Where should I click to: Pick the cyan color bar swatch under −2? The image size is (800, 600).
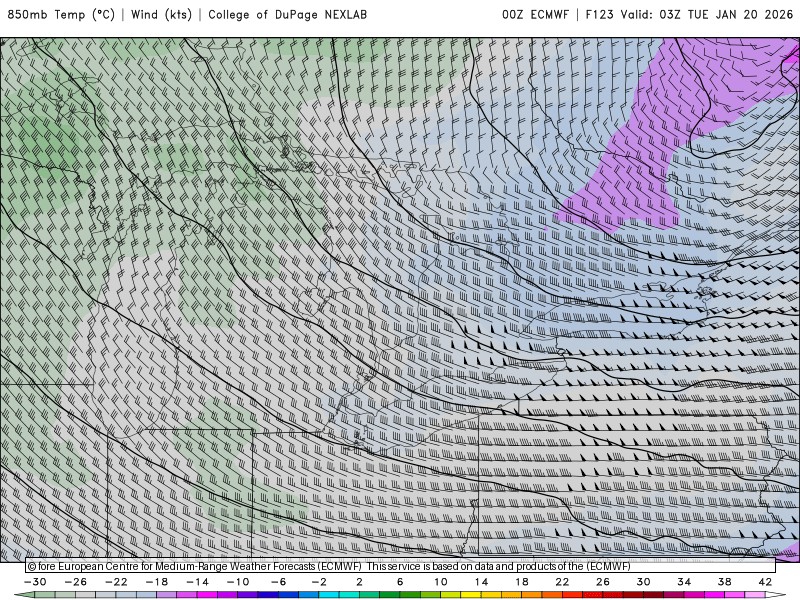[329, 596]
